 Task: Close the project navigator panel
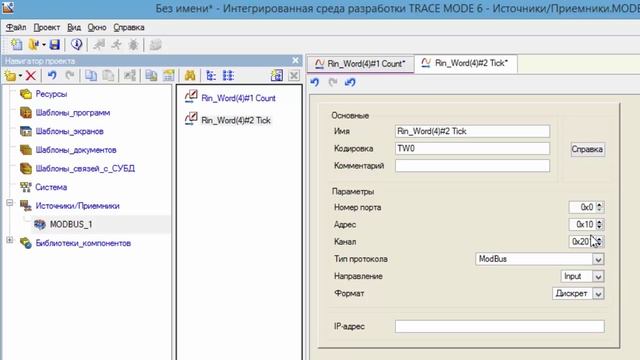tap(296, 60)
